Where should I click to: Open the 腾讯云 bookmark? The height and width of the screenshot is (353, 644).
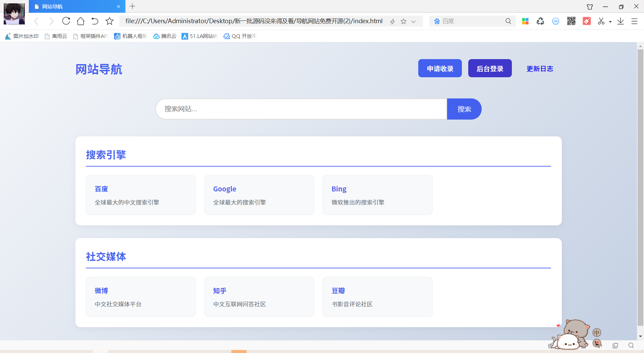pyautogui.click(x=165, y=36)
